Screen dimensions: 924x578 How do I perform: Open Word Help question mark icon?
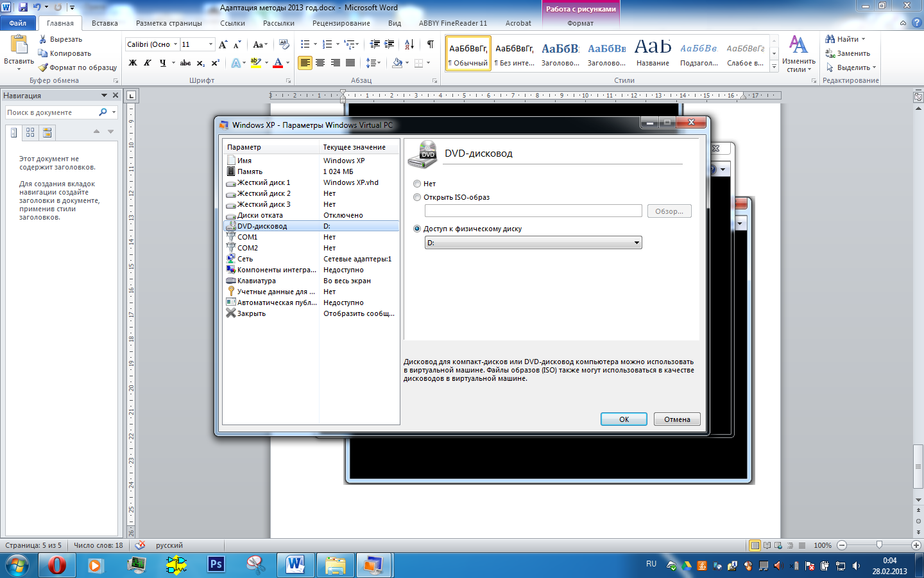tap(916, 22)
